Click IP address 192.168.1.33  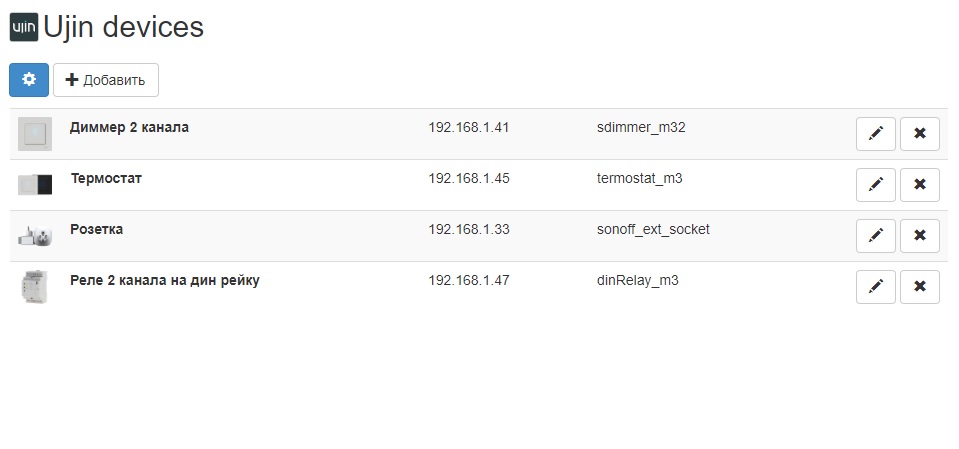[x=469, y=230]
